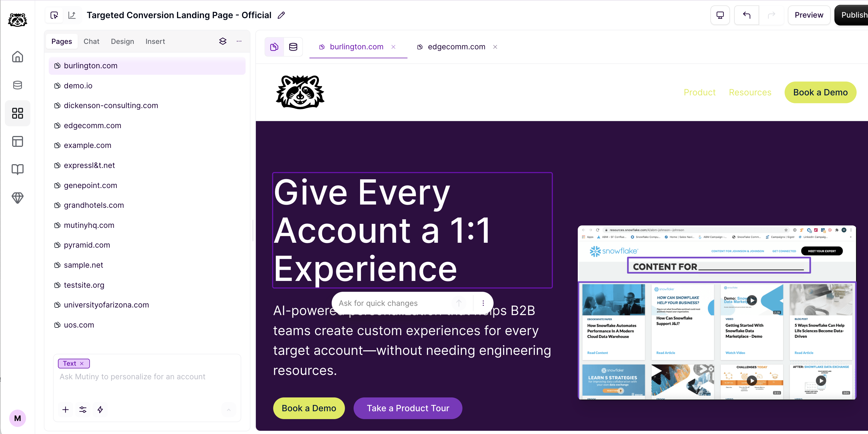Click Take a Product Tour button
Image resolution: width=868 pixels, height=434 pixels.
coord(408,408)
